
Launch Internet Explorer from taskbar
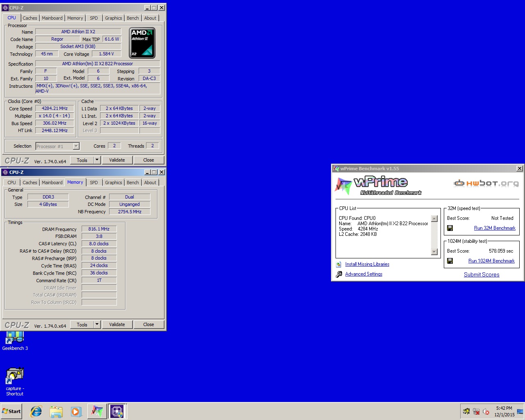pos(36,411)
